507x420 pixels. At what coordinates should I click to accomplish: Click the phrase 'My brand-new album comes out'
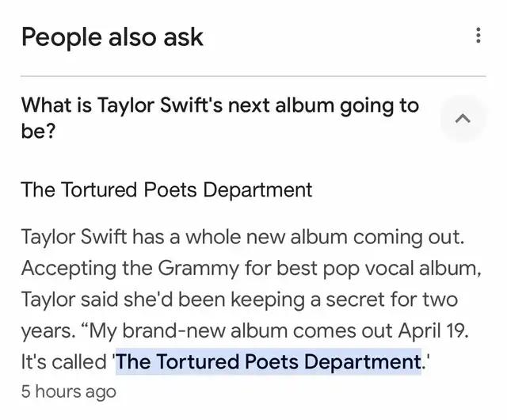tap(241, 331)
